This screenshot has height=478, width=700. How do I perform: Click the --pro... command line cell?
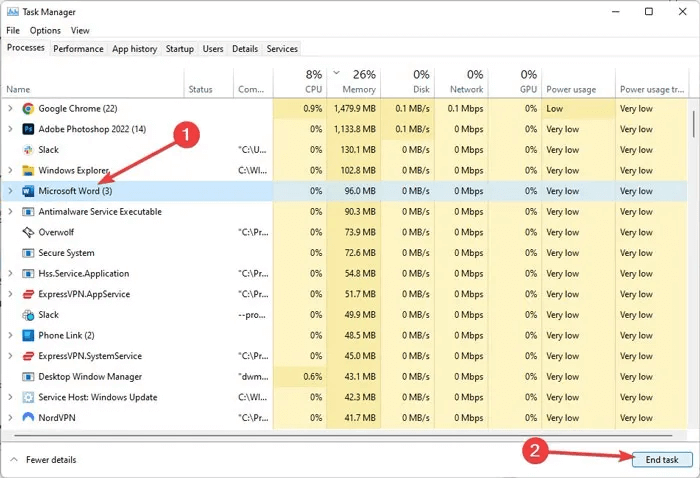253,315
